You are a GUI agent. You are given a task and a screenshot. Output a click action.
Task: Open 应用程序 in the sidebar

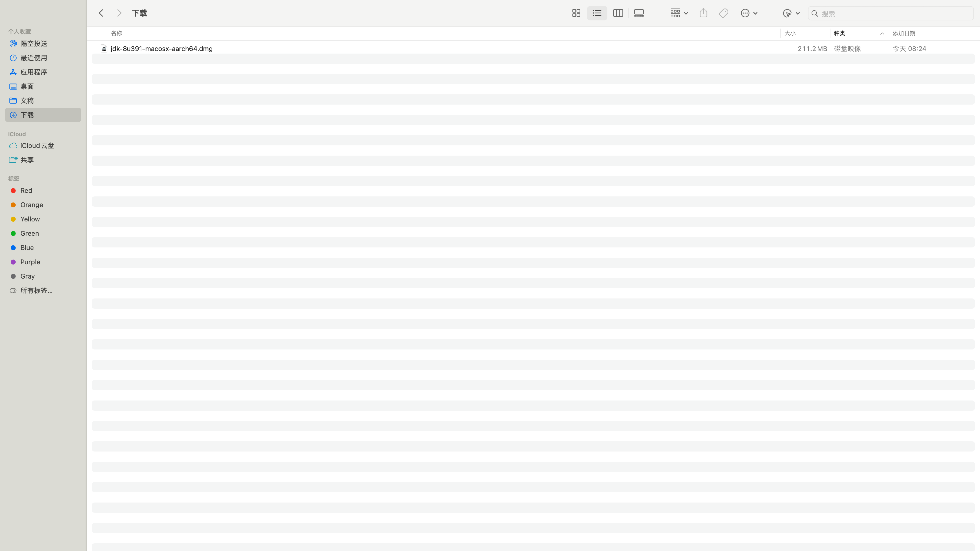point(43,72)
